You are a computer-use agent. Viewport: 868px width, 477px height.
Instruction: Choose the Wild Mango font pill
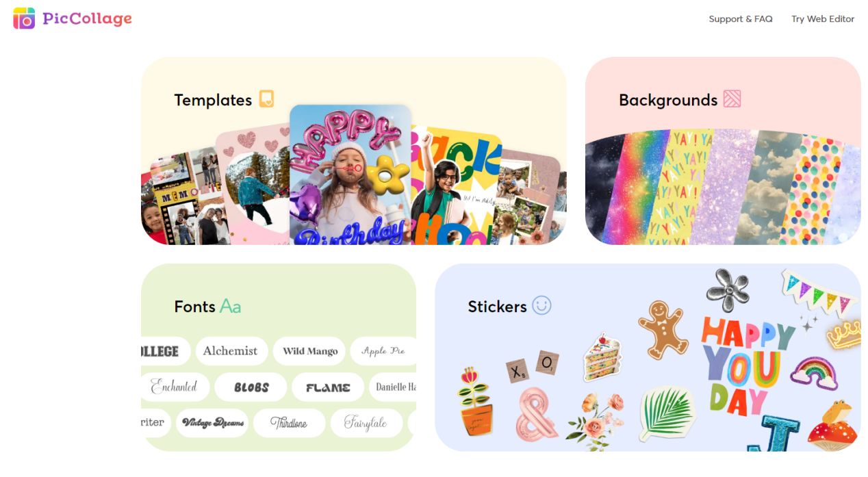coord(310,351)
